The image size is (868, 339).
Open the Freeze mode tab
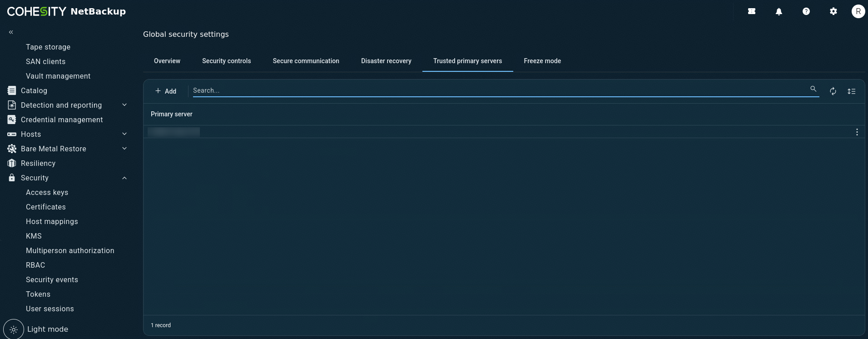pyautogui.click(x=542, y=61)
